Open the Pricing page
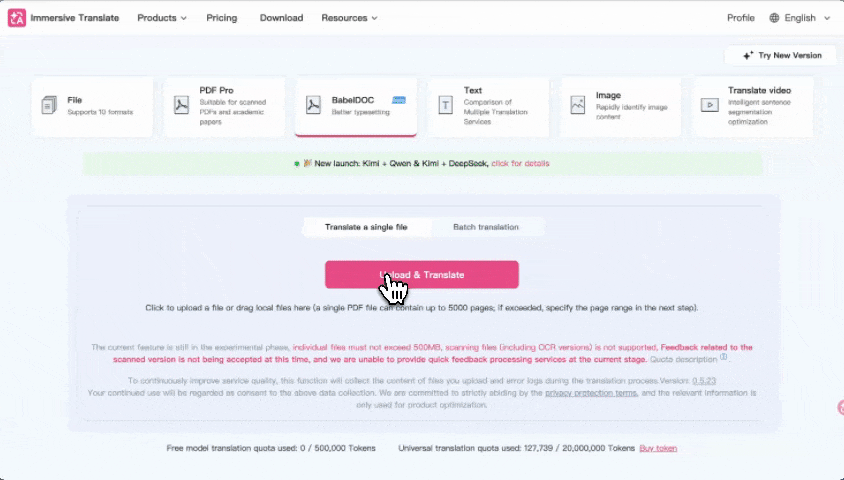The width and height of the screenshot is (844, 480). point(223,18)
